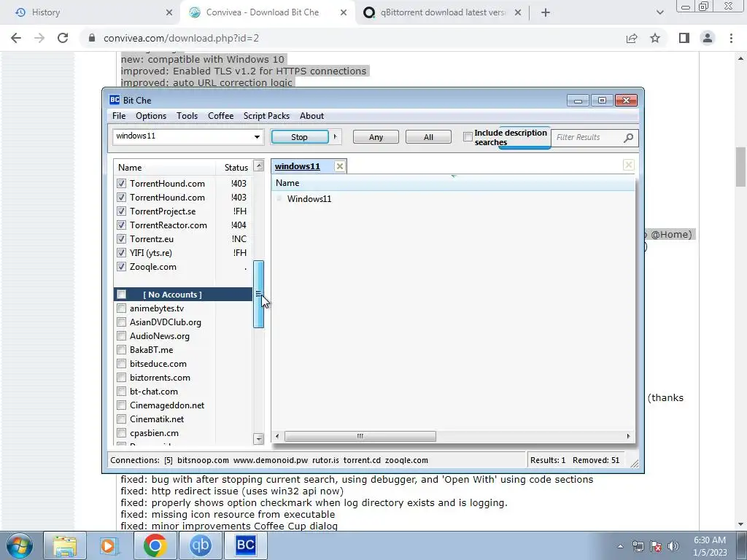This screenshot has width=747, height=560.
Task: Check the Cinemageddon.net checkbox
Action: click(122, 405)
